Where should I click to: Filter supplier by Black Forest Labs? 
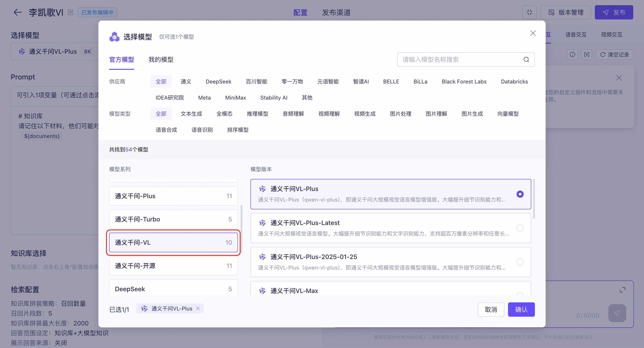[464, 81]
